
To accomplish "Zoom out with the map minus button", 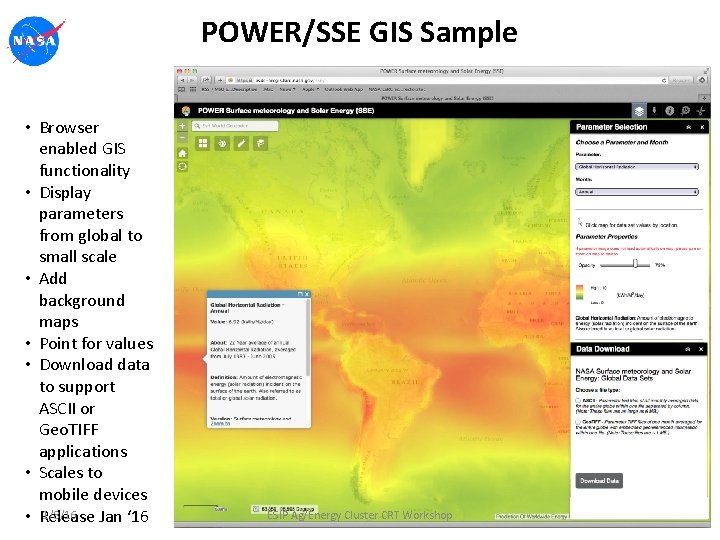I will click(182, 137).
